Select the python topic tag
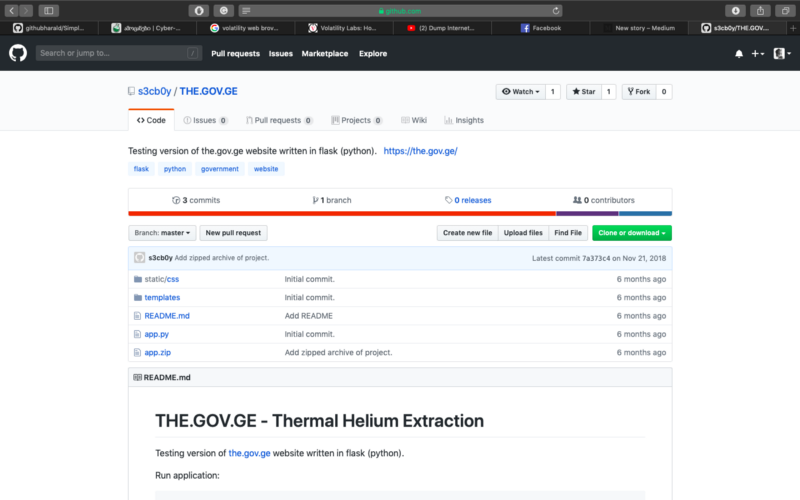800x500 pixels. 174,169
